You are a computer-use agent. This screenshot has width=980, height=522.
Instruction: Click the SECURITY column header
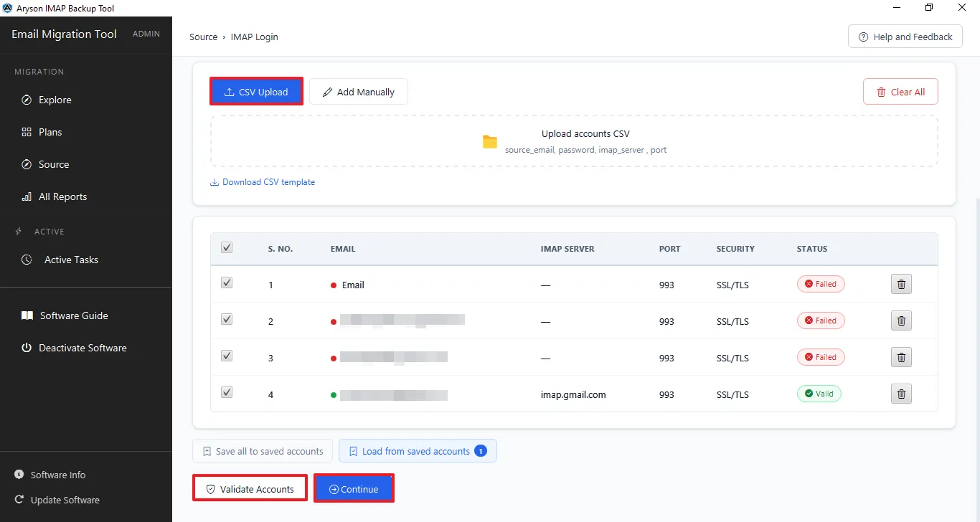click(x=735, y=249)
